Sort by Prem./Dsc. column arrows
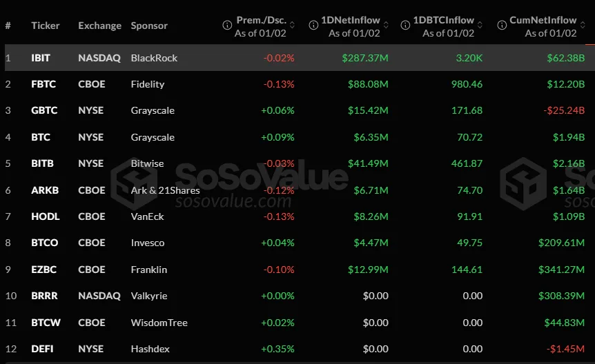This screenshot has height=364, width=595. coord(292,25)
